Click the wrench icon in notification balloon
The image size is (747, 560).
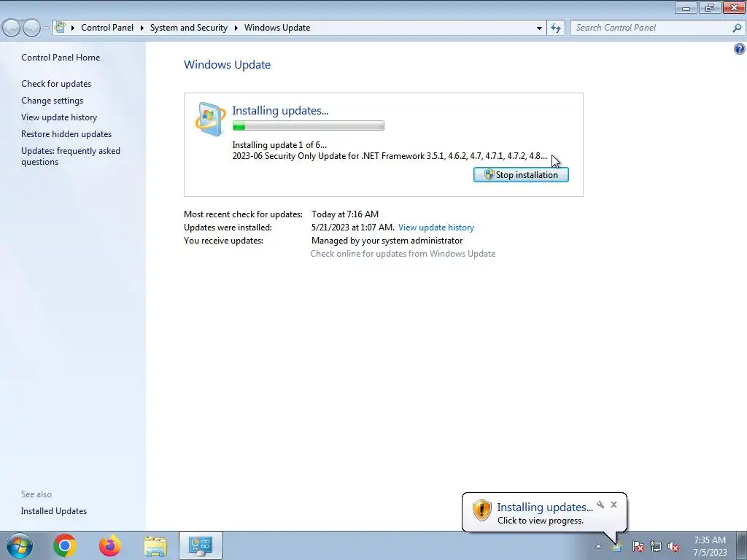click(x=600, y=505)
